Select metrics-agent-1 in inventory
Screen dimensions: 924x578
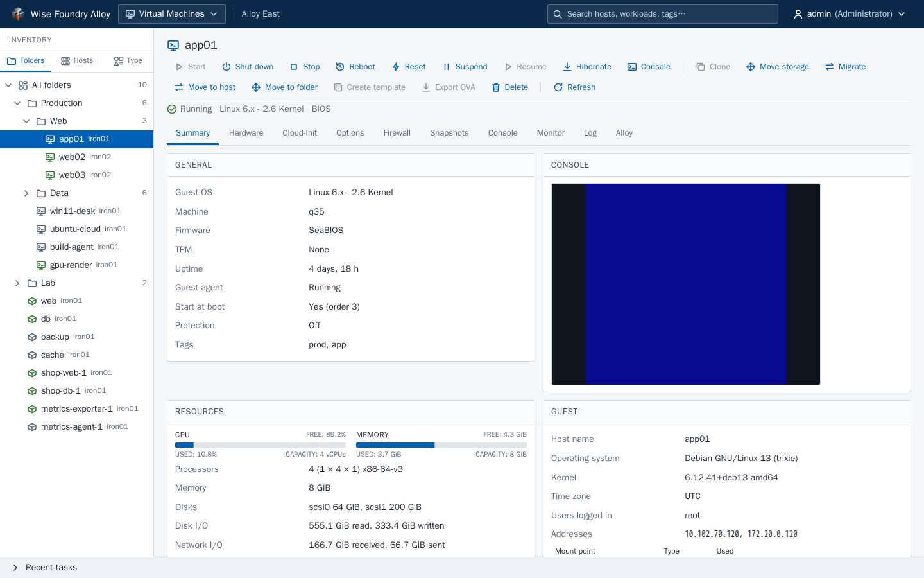77,426
